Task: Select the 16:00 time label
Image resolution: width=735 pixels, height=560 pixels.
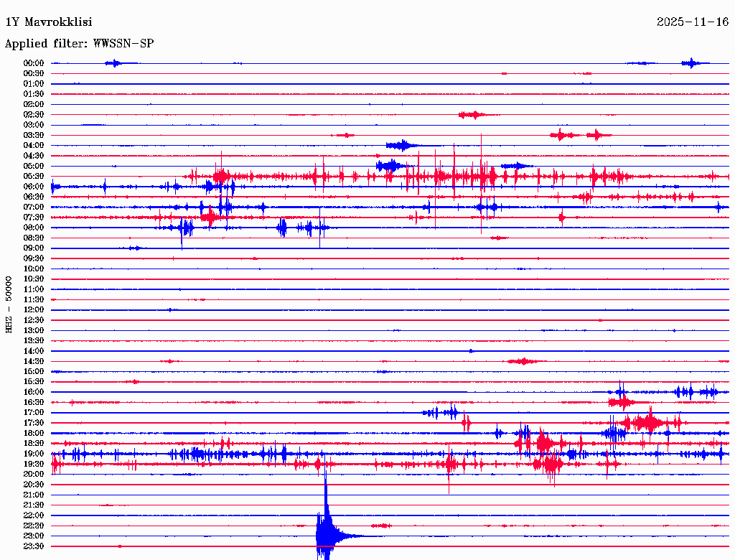Action: (x=34, y=393)
